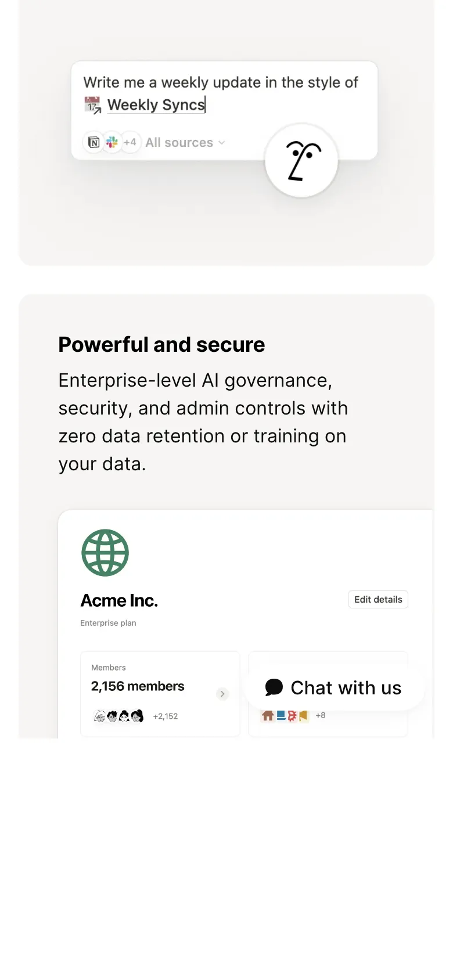453x980 pixels.
Task: Click the Slack source icon
Action: click(112, 142)
